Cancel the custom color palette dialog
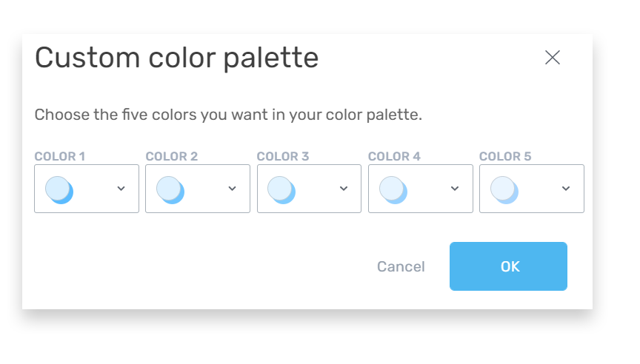The height and width of the screenshot is (364, 640). [x=401, y=266]
